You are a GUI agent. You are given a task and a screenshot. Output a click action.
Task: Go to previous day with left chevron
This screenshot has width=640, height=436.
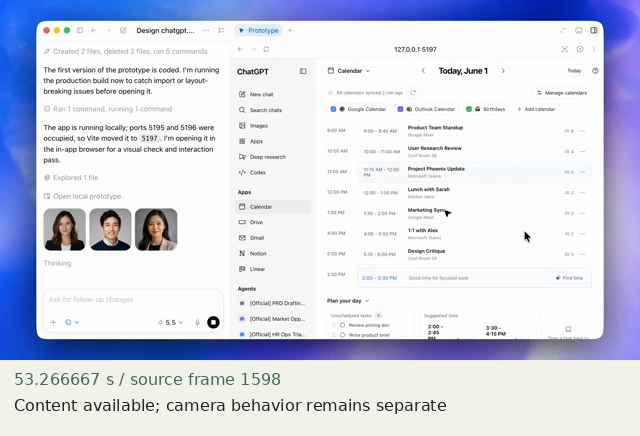tap(423, 71)
